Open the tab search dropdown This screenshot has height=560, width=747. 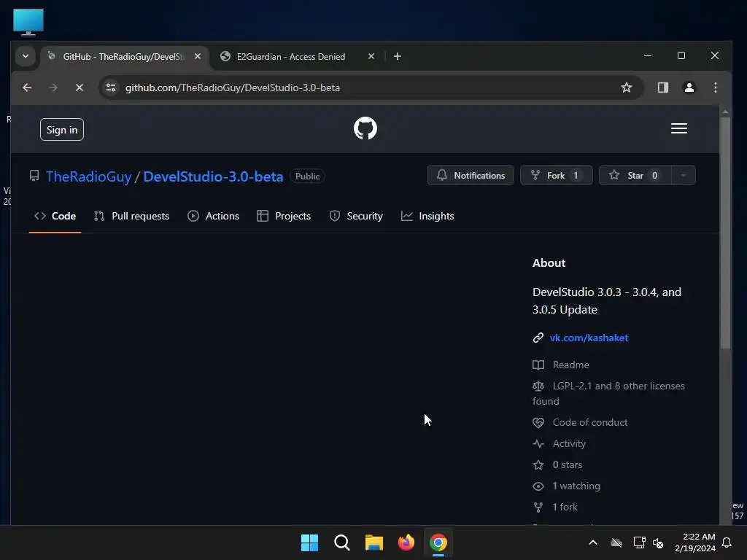[x=26, y=56]
